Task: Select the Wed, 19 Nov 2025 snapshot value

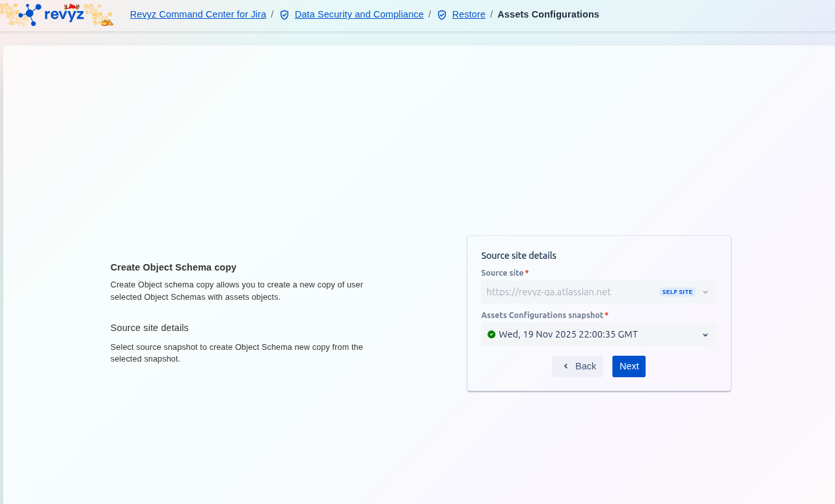Action: 568,334
